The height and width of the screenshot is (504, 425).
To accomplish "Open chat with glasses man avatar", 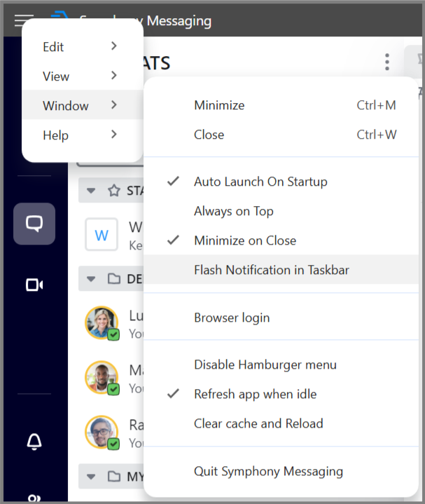I will [x=102, y=432].
